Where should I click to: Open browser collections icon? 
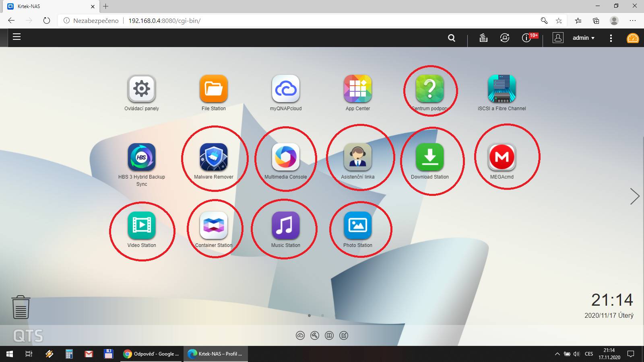tap(596, 21)
